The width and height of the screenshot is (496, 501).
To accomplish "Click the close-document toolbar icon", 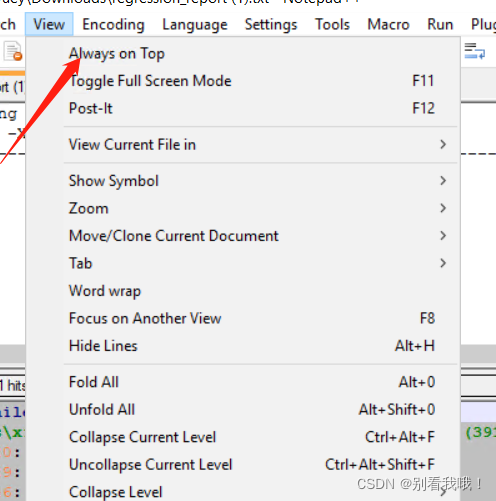I will pos(13,51).
